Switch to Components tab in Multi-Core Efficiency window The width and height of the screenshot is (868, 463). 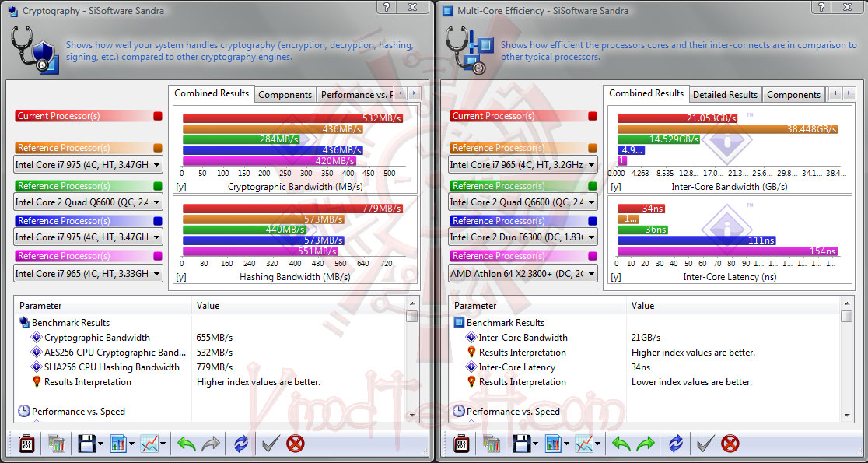[794, 95]
